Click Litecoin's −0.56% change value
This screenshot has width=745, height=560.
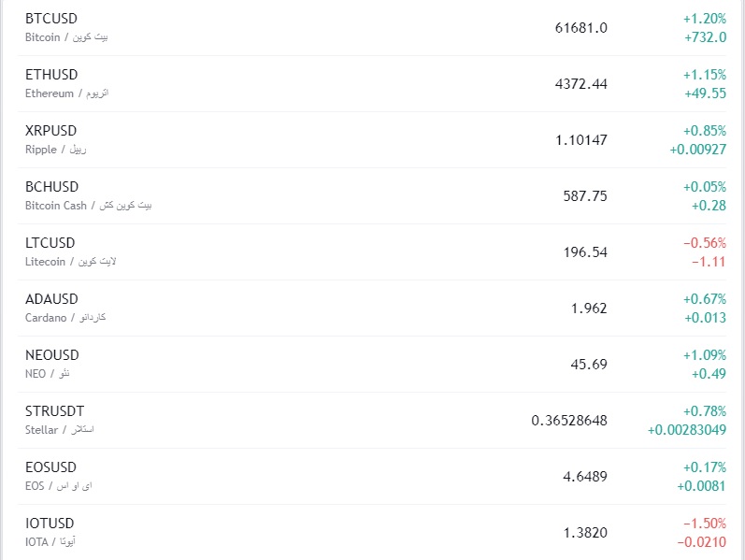tap(704, 243)
